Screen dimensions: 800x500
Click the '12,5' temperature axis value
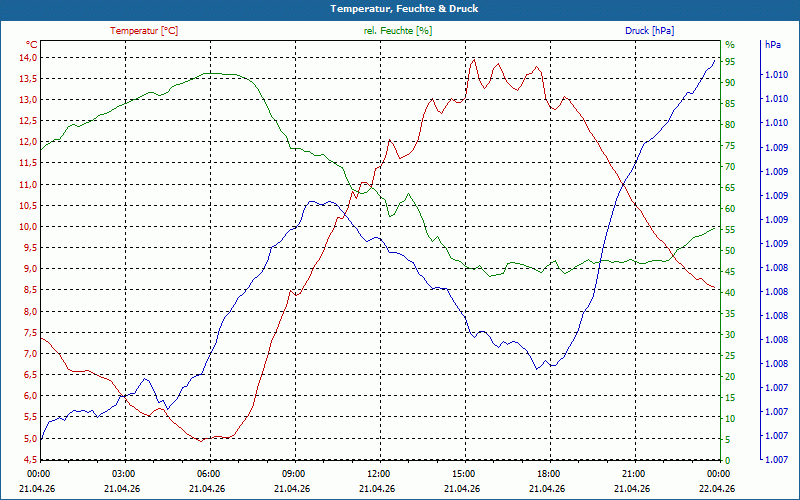coord(28,121)
